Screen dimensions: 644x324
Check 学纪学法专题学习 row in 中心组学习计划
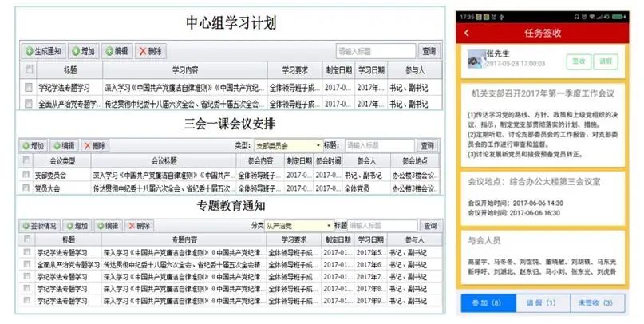(29, 88)
